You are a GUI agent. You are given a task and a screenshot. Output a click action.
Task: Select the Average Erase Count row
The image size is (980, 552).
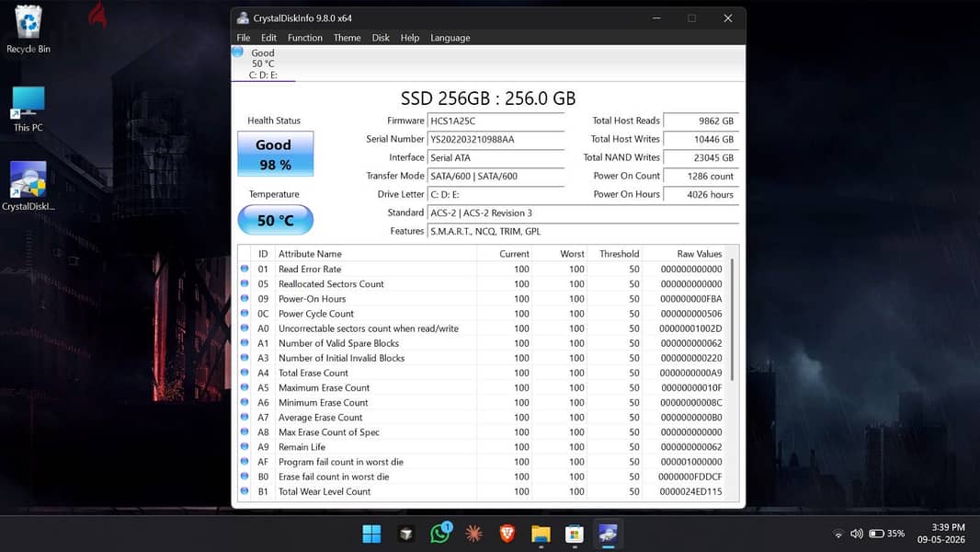point(482,418)
